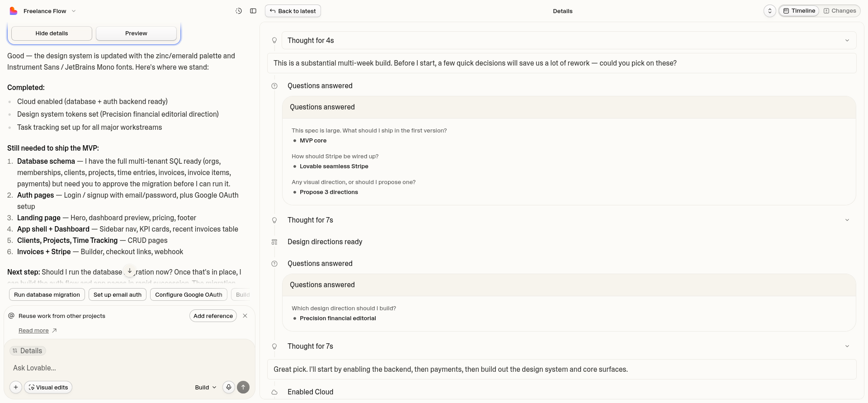Expand the first Thought for 7s chevron
868x403 pixels.
click(847, 220)
